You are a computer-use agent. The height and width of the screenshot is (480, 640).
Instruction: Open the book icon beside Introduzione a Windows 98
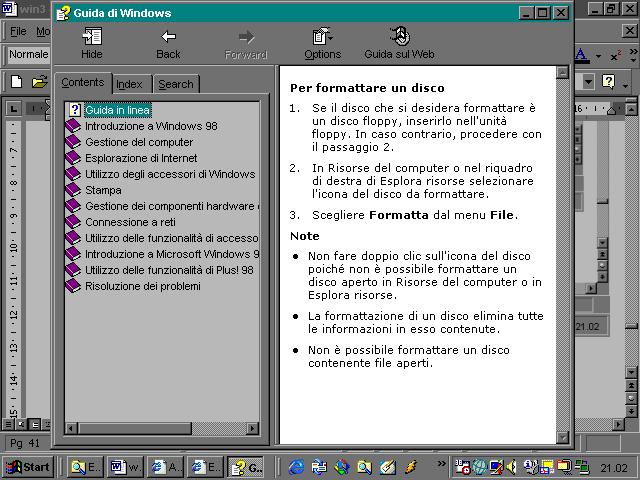[x=73, y=126]
